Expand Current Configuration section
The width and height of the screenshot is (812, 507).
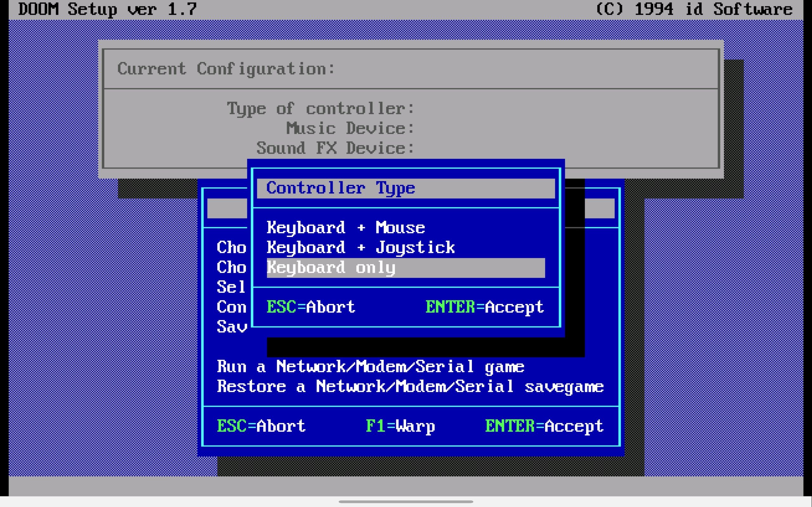pyautogui.click(x=225, y=69)
